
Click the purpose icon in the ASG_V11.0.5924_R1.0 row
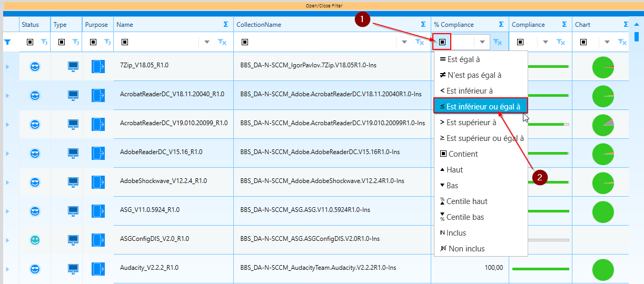click(98, 211)
